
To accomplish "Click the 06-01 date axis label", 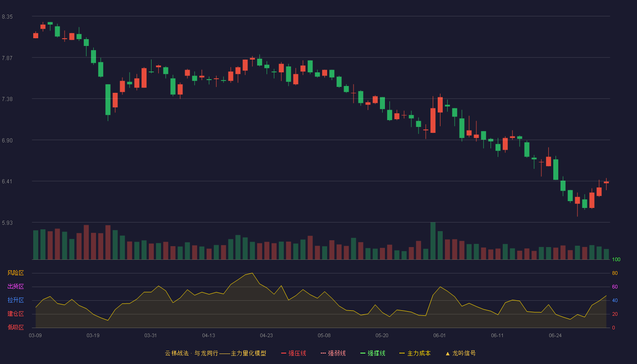I will tap(440, 335).
